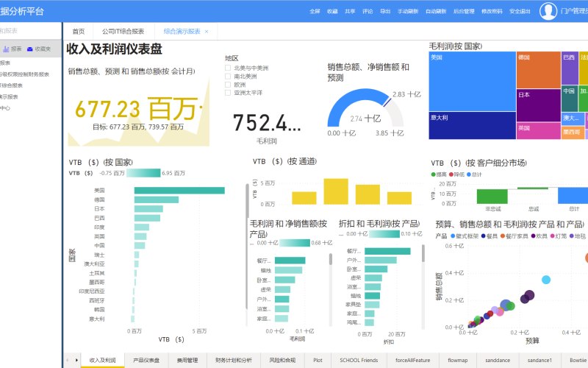Switch to the 首页 tab
This screenshot has width=588, height=368.
pos(79,32)
